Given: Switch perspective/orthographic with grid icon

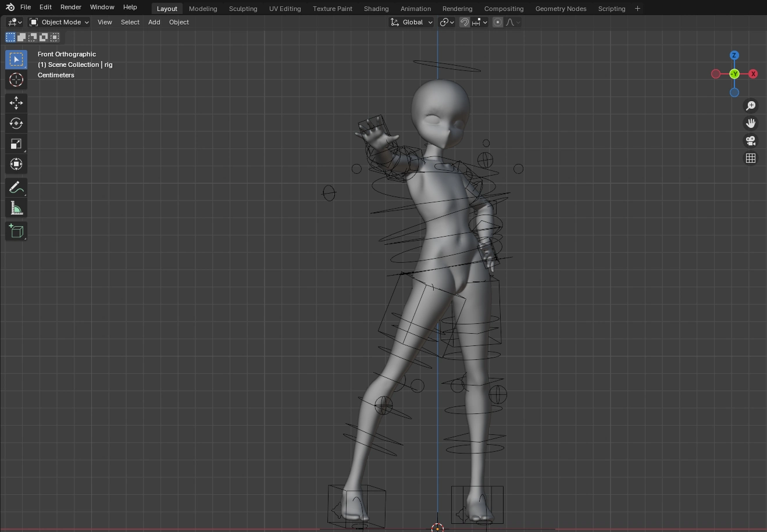Looking at the screenshot, I should click(751, 158).
